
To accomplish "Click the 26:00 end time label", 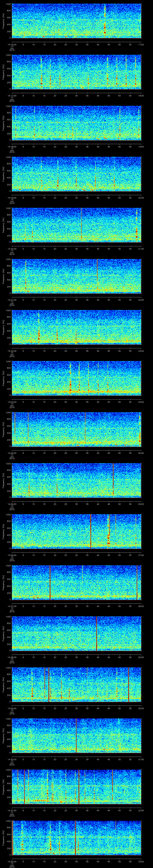I will coord(141,504).
